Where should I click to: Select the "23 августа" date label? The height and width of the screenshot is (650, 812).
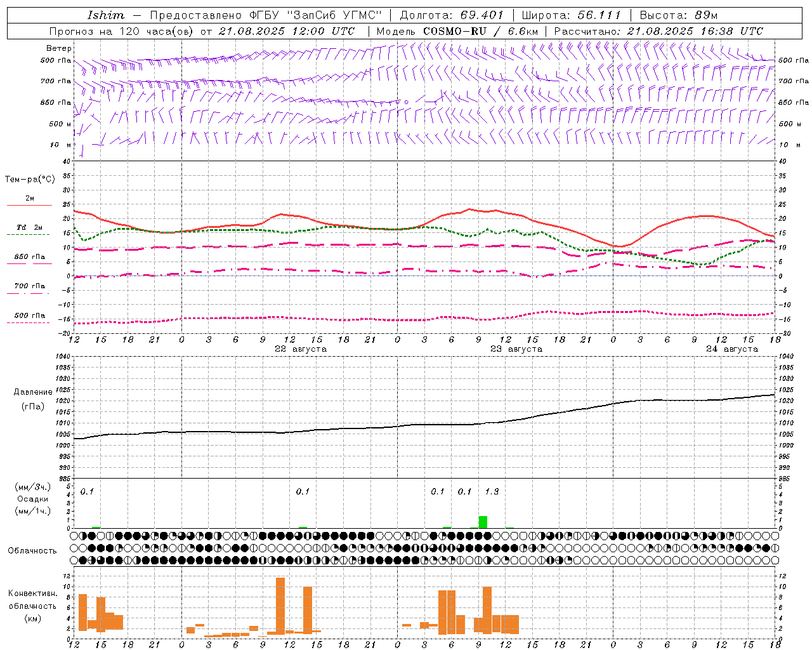click(516, 349)
